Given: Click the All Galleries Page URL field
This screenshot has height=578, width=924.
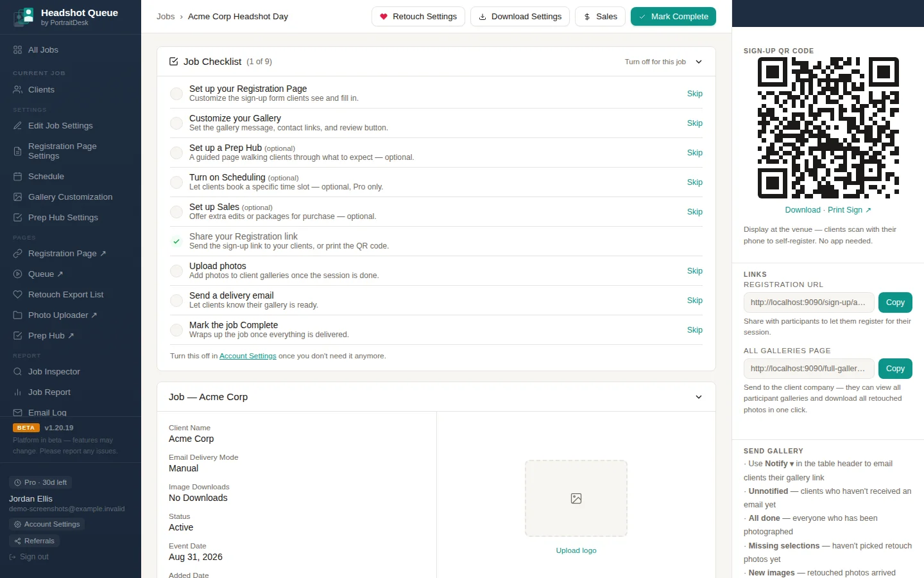Looking at the screenshot, I should click(809, 369).
